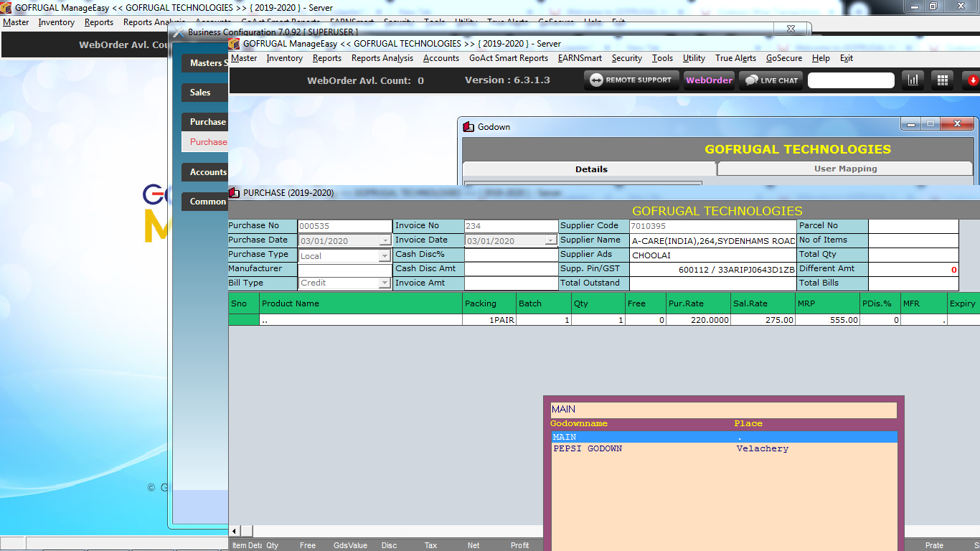The height and width of the screenshot is (551, 980).
Task: Expand the Purchase Date dropdown
Action: coord(385,241)
